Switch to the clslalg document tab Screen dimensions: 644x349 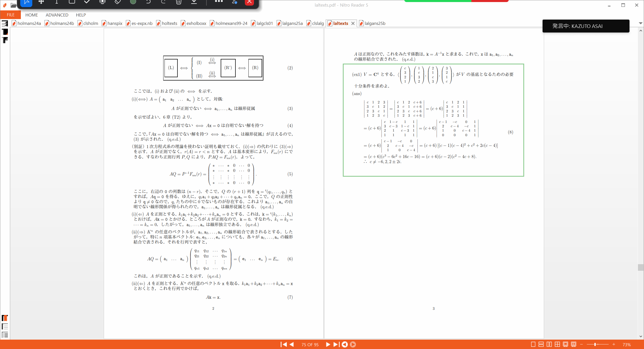[315, 23]
